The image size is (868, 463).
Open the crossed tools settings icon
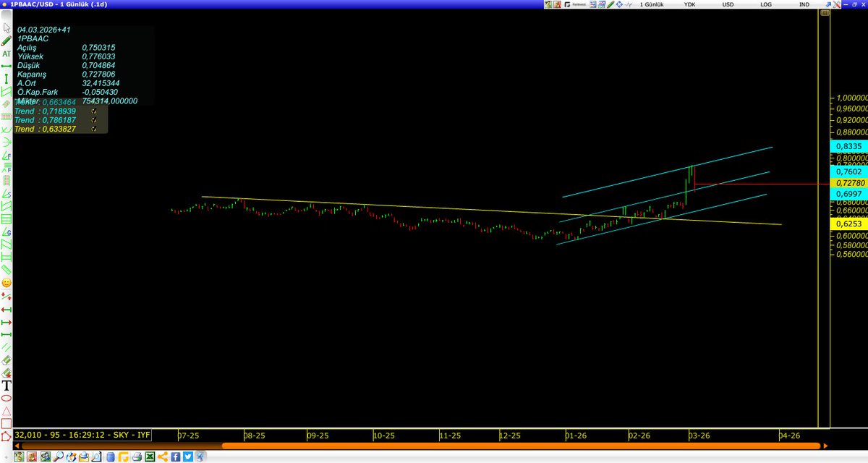(837, 4)
